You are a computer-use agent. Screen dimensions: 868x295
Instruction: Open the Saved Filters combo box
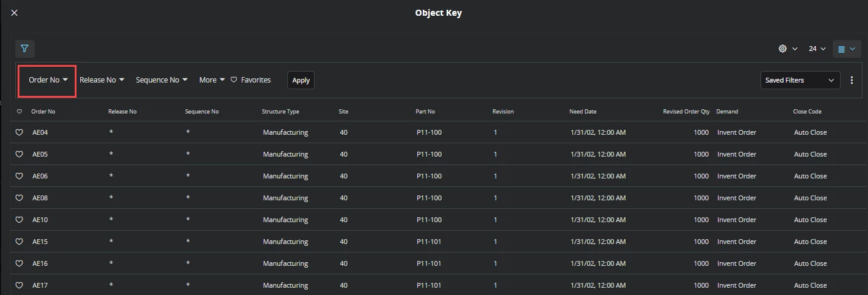point(800,80)
